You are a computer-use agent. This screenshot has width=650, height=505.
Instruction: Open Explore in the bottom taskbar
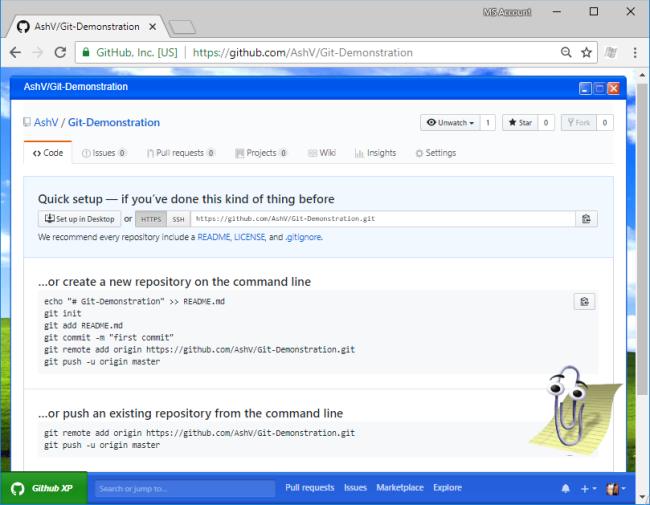tap(447, 488)
